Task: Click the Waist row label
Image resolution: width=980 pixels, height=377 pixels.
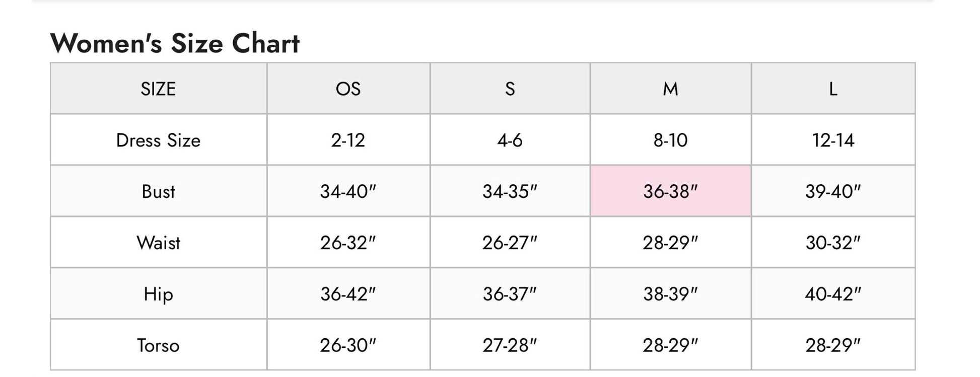Action: point(158,243)
